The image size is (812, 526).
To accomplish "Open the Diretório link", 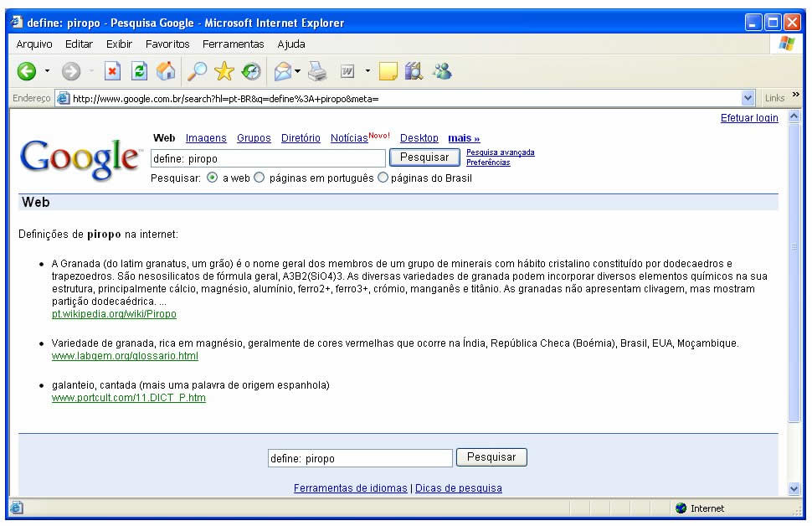I will pos(301,138).
